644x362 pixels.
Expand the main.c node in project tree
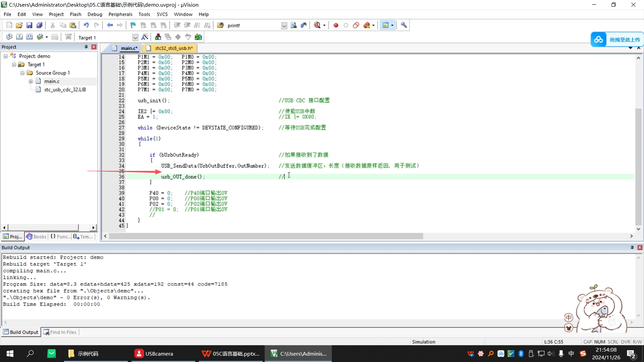click(x=31, y=81)
